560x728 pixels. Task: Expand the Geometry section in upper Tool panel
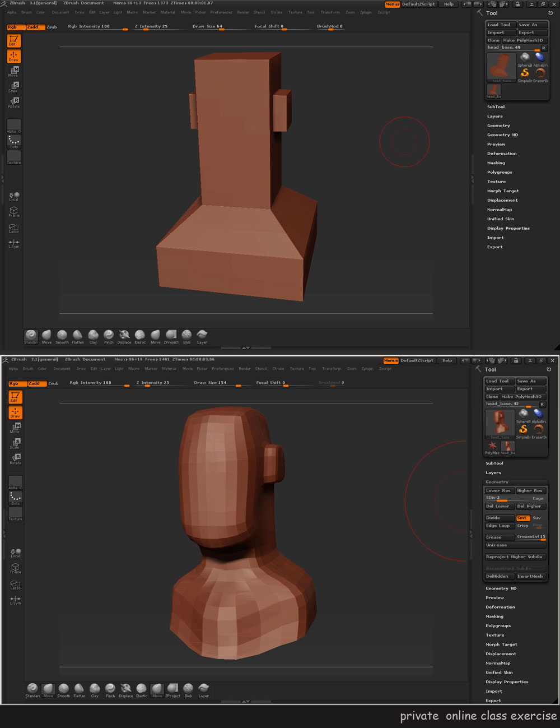tap(498, 126)
